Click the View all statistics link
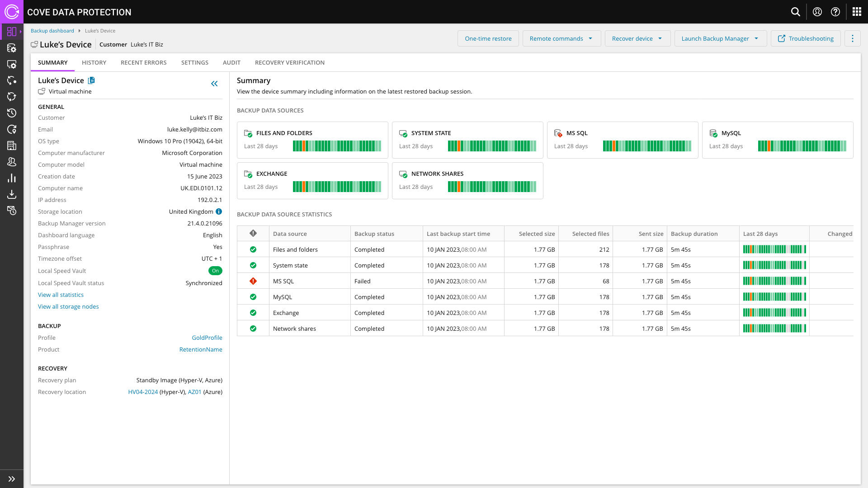 [x=61, y=295]
